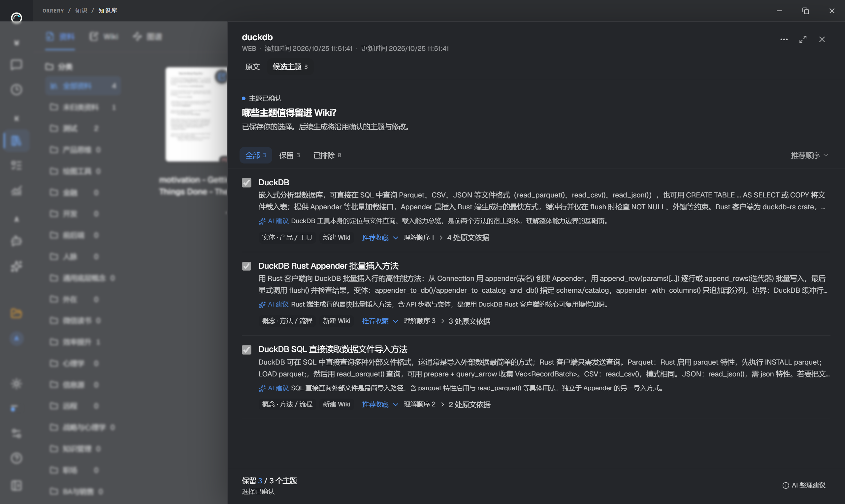This screenshot has height=504, width=845.
Task: Click the 理解顺序 1 label
Action: tap(418, 237)
